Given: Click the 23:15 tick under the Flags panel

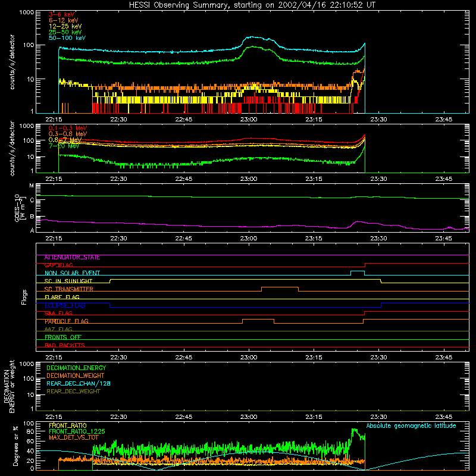Looking at the screenshot, I should tap(314, 358).
